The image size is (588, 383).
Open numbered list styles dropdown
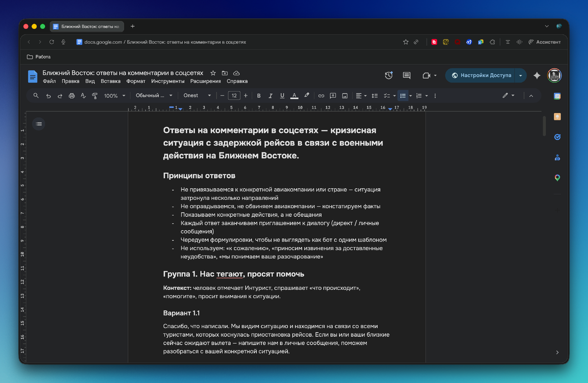(x=427, y=96)
